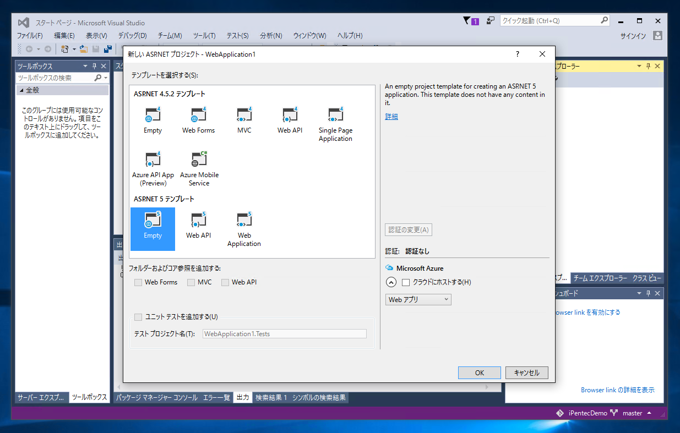The height and width of the screenshot is (433, 680).
Task: Select the ASP.NET 5 Empty template
Action: click(153, 229)
